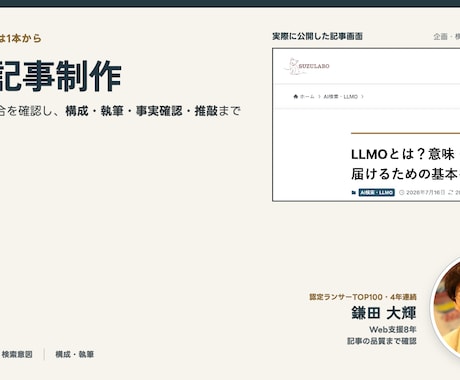460x380 pixels.
Task: Open the AI検索・LLMO breadcrumb link
Action: (x=340, y=97)
